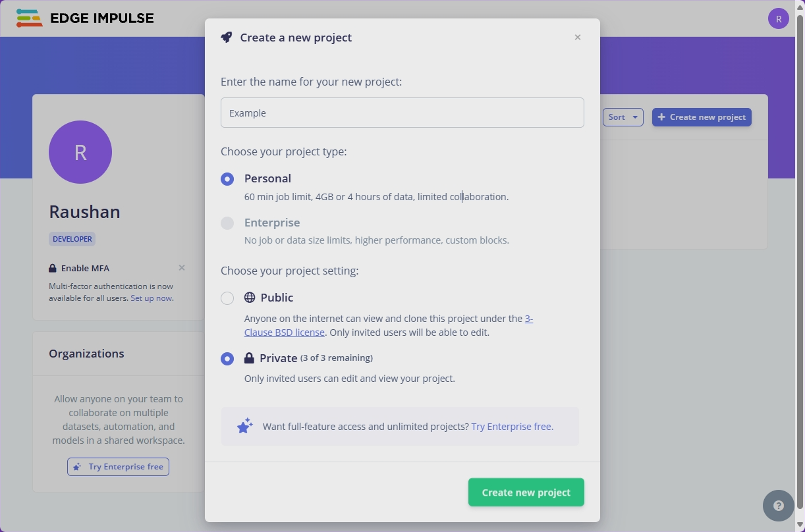Select the Personal project type radio
This screenshot has width=805, height=532.
pos(227,179)
